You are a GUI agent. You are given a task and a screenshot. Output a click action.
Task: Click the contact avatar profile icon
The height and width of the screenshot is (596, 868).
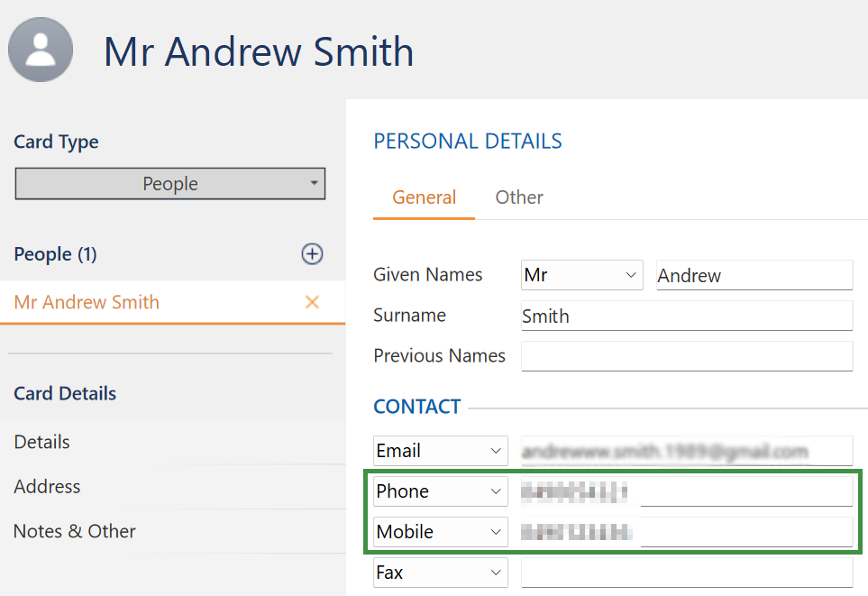pyautogui.click(x=41, y=50)
